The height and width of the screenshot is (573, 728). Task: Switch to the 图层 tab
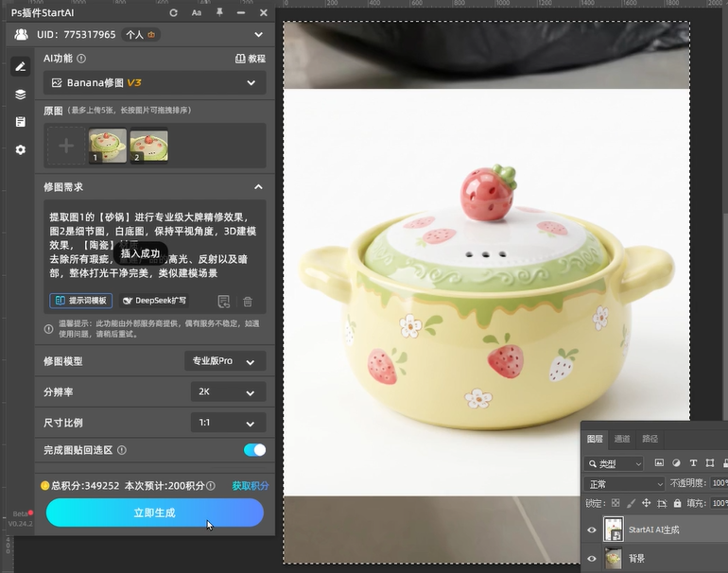pos(595,439)
